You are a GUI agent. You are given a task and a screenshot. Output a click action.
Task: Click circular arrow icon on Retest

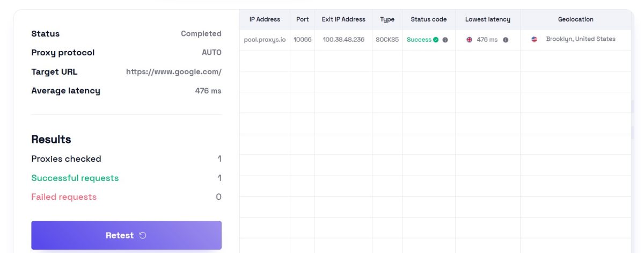143,235
